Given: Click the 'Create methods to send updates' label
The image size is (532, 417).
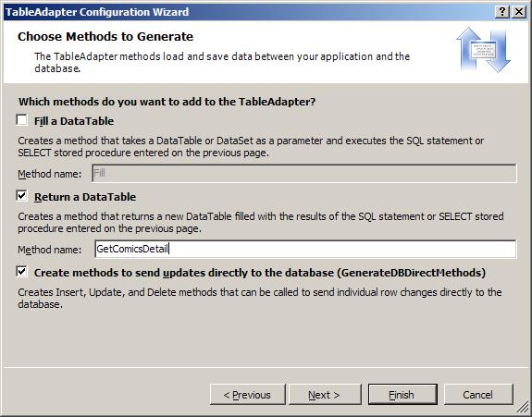Looking at the screenshot, I should tap(260, 273).
